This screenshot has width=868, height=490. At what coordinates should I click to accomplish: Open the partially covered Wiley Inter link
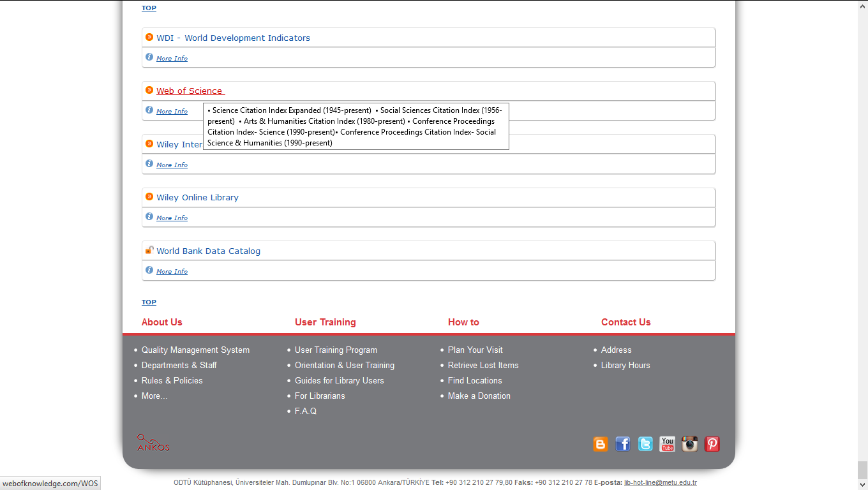[x=179, y=145]
